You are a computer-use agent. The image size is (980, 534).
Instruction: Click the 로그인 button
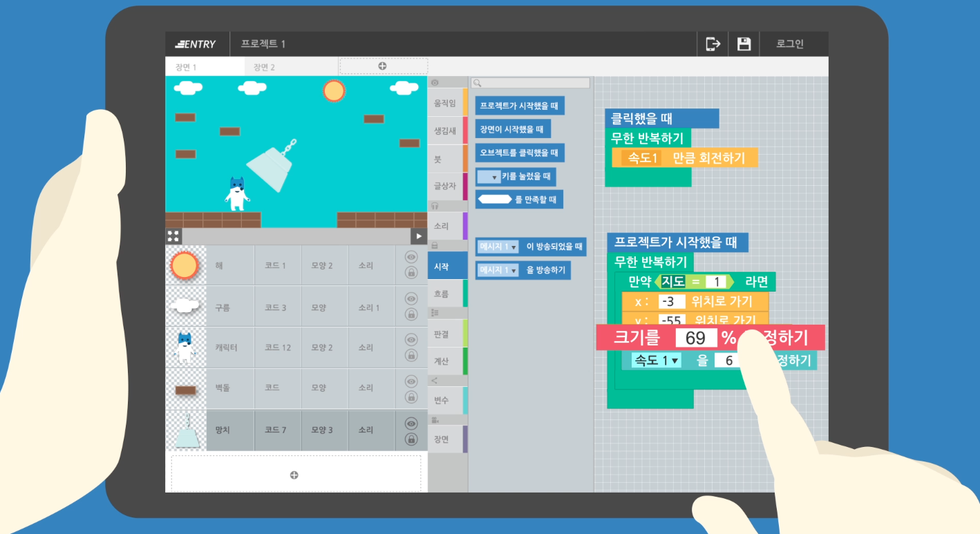(x=790, y=44)
